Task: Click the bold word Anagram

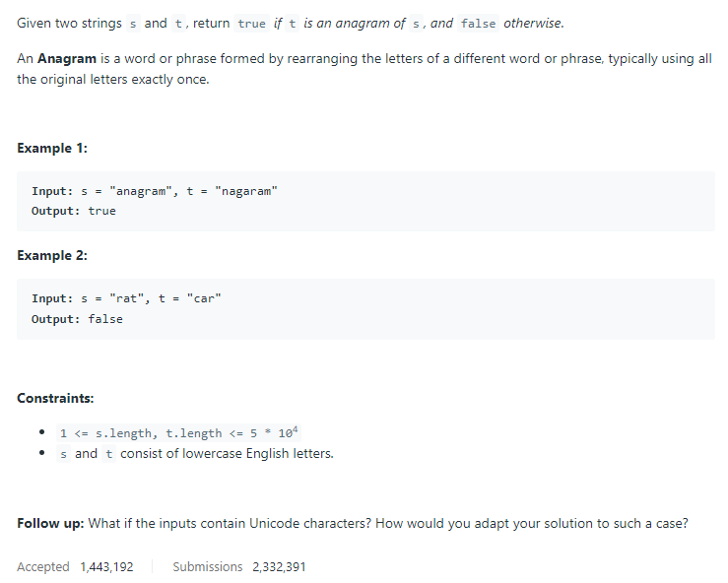Action: 67,58
